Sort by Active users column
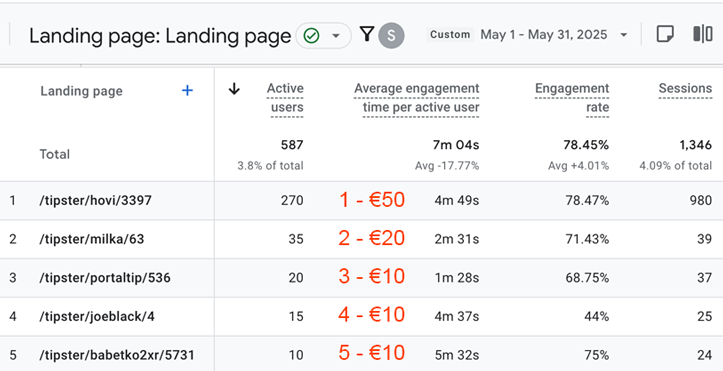The image size is (723, 371). pos(285,98)
